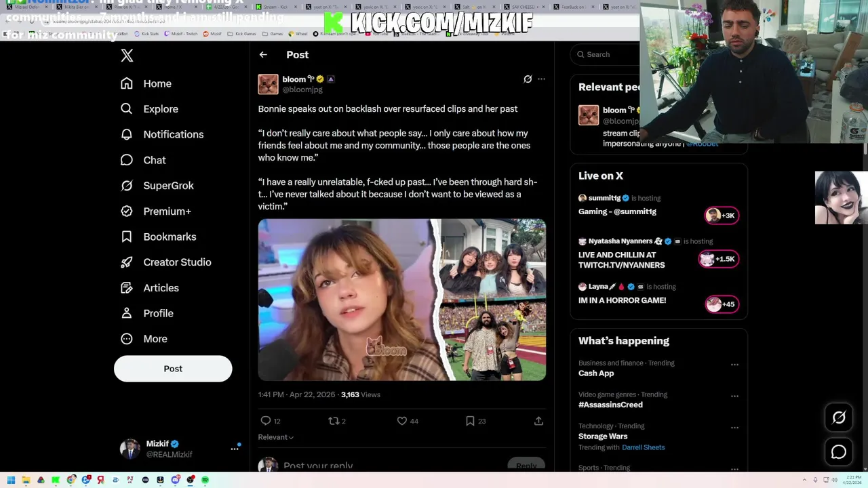The width and height of the screenshot is (868, 488).
Task: Open bloom's avatar on the post
Action: coord(268,84)
